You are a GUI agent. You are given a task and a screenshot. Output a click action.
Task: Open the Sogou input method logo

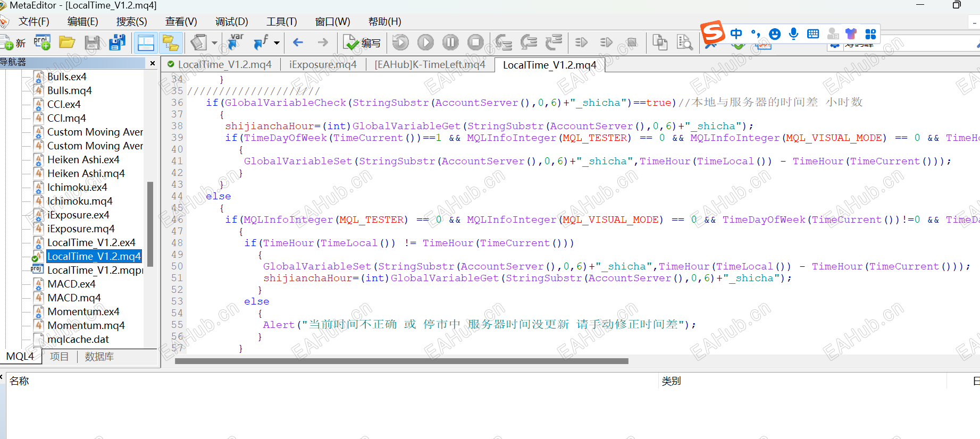point(713,33)
